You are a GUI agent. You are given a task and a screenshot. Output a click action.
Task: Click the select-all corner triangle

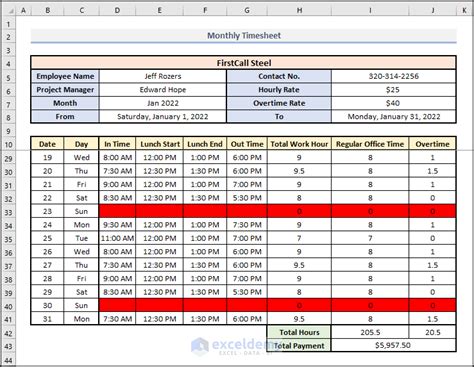coord(11,12)
